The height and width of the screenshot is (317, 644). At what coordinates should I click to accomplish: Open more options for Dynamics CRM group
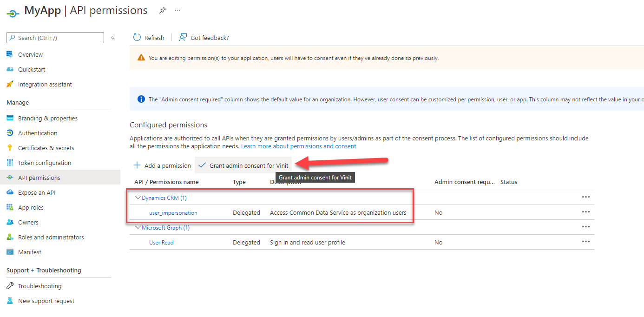(586, 197)
